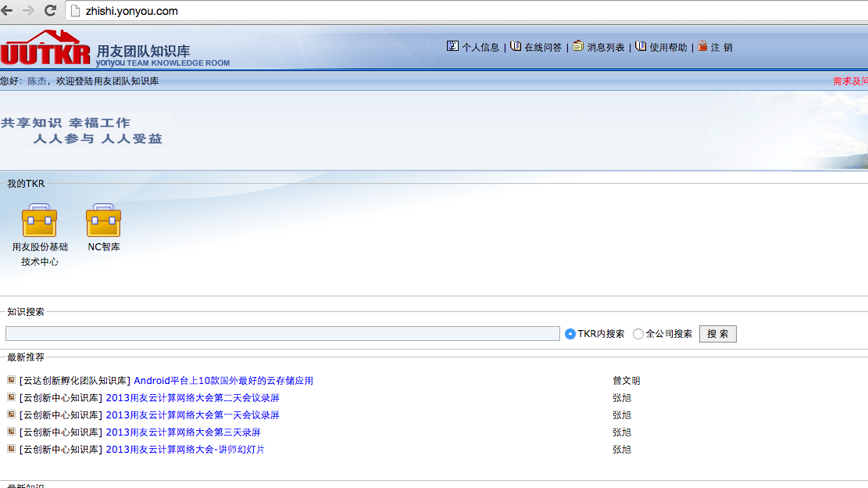Click the 在线问答 book icon

516,46
